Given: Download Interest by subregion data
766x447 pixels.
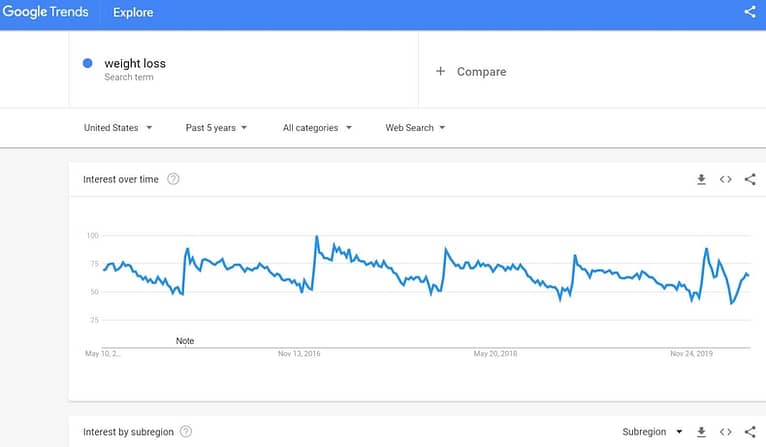Looking at the screenshot, I should (701, 432).
